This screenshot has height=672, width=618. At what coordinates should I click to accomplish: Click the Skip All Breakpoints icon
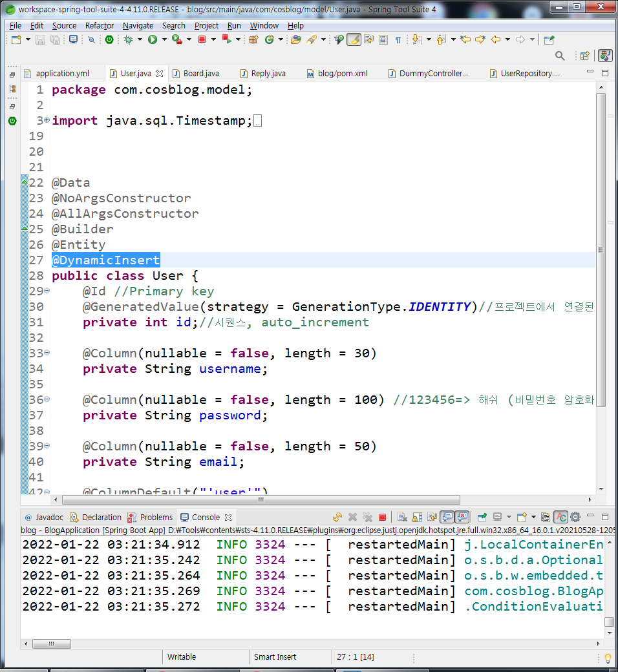91,40
